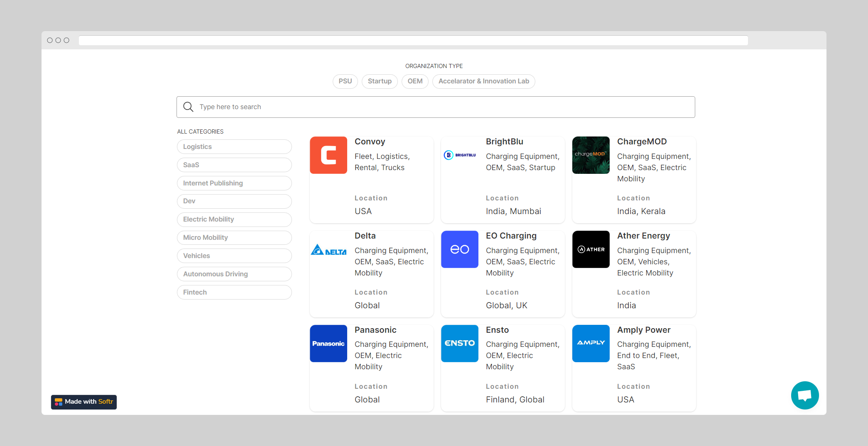Click the ChargeMOD leaf logo
This screenshot has width=868, height=446.
(591, 155)
